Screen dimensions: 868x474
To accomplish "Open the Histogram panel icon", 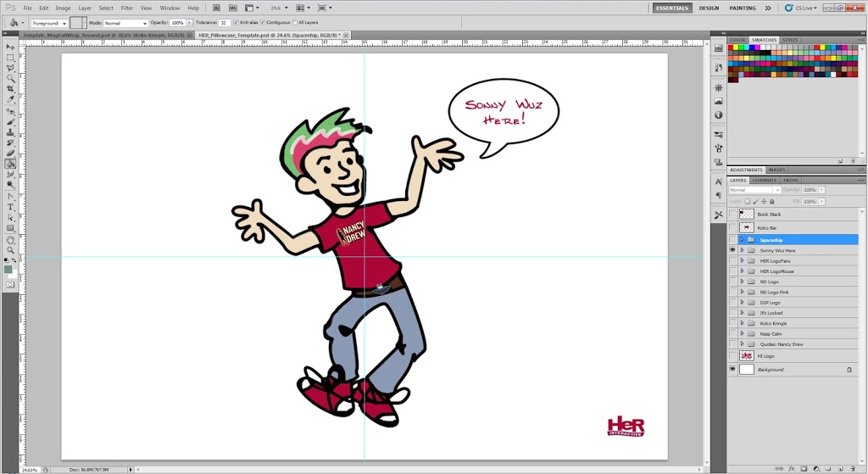I will click(x=718, y=102).
